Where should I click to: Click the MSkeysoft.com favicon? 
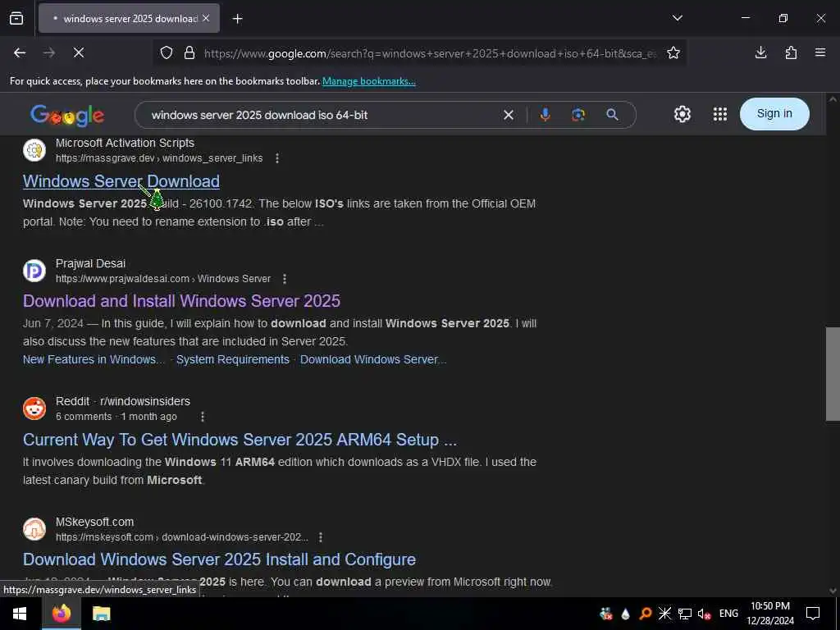click(x=34, y=529)
